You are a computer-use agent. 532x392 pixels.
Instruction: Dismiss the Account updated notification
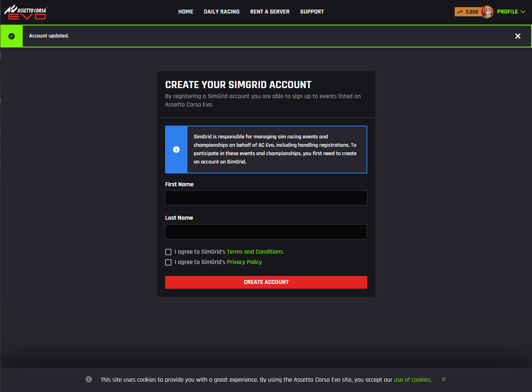click(x=518, y=36)
